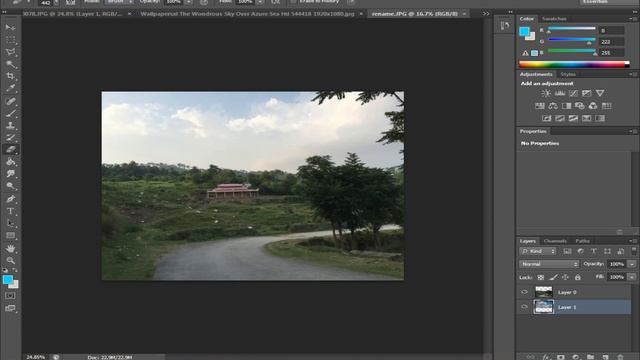640x360 pixels.
Task: Hide Layer 1 using eye icon
Action: (524, 307)
